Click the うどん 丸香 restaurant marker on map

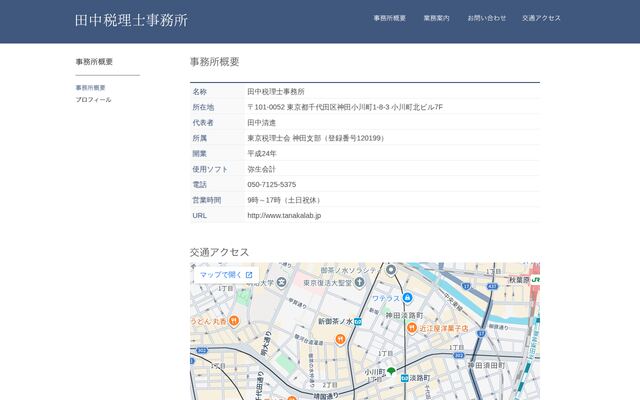233,321
